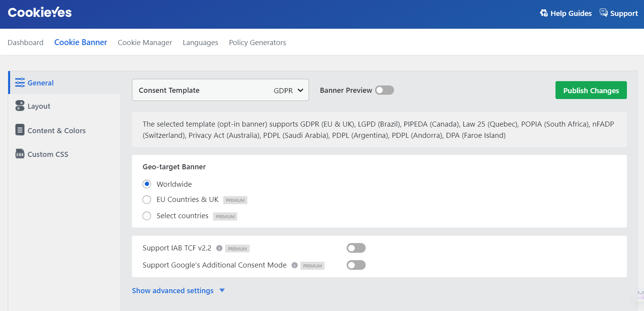Go to the Languages tab

click(200, 42)
